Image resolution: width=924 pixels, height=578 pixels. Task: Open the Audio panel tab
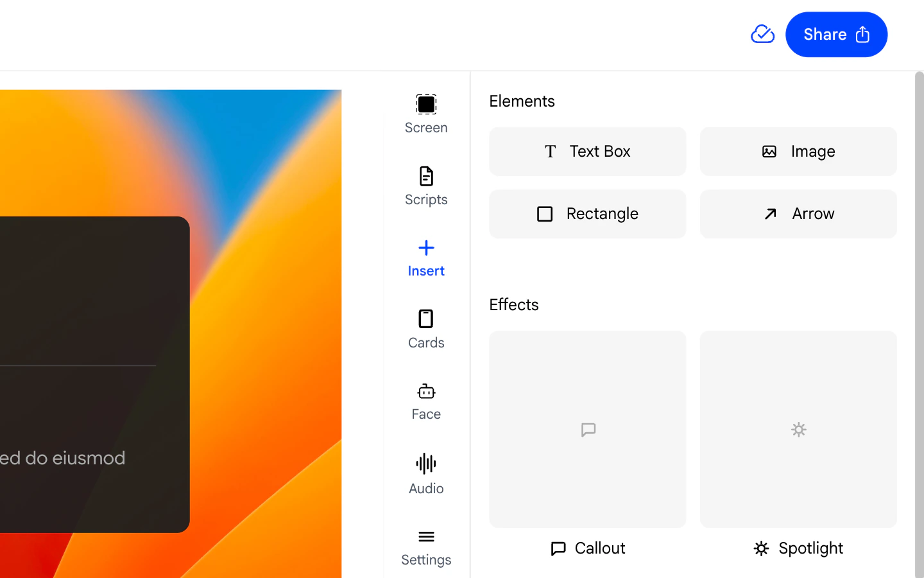tap(426, 474)
